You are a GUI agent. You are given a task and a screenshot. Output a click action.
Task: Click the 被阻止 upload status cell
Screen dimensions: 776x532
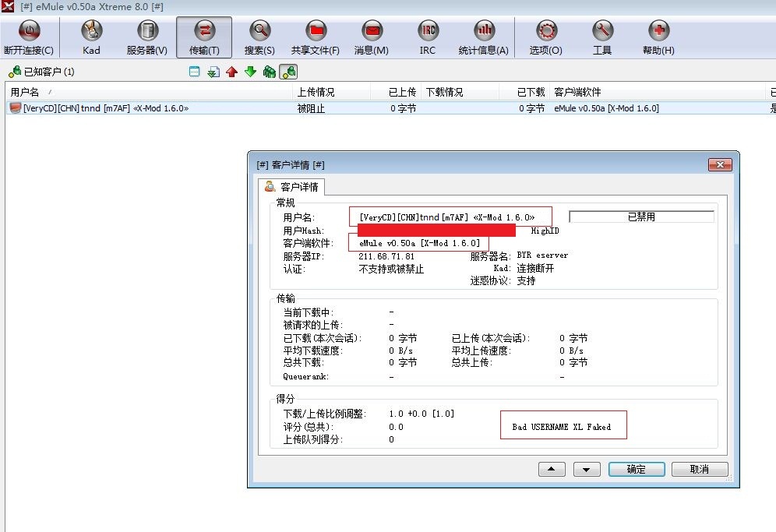pyautogui.click(x=311, y=108)
